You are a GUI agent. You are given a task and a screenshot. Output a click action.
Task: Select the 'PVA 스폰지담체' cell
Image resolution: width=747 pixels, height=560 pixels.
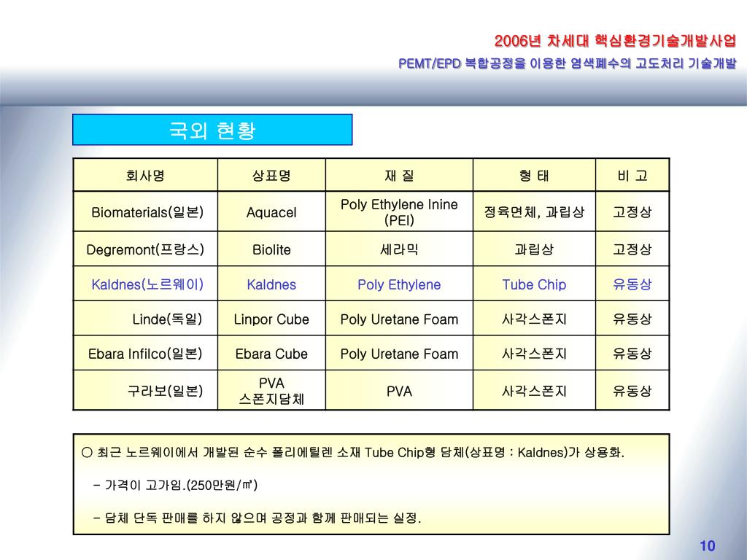[x=271, y=391]
